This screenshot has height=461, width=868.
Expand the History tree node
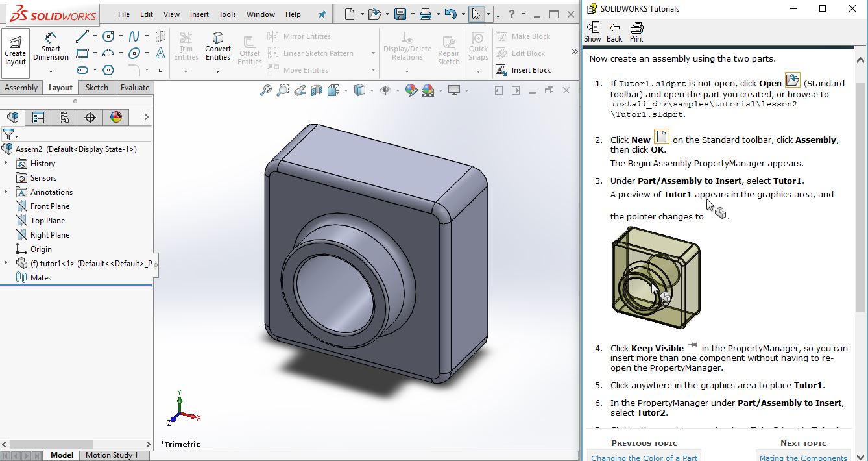(x=6, y=164)
